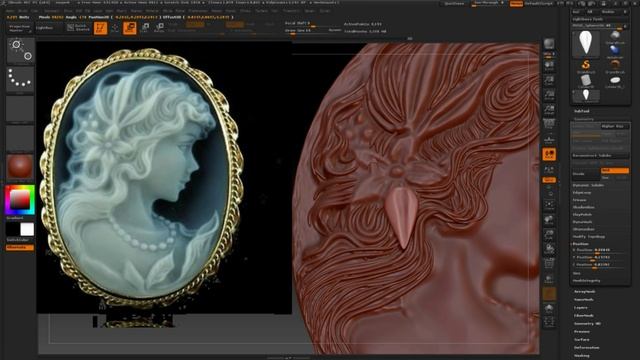
Task: Toggle the Persp perspective icon
Action: [x=549, y=124]
